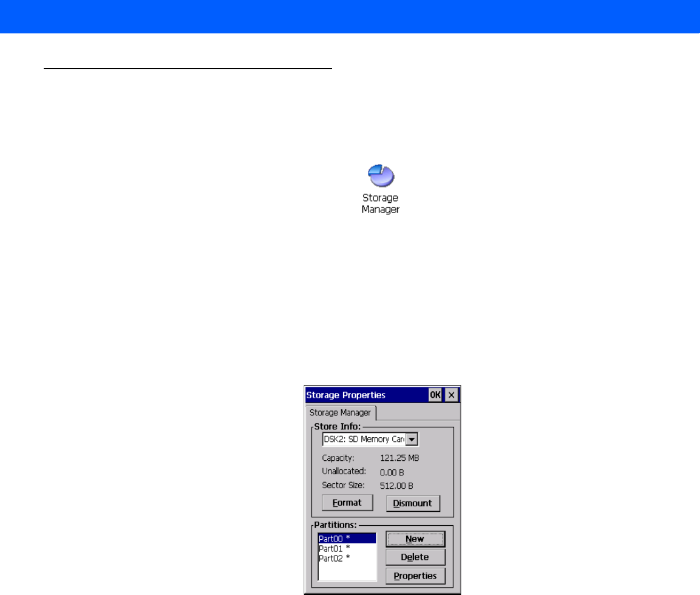Viewport: 700px width, 595px height.
Task: Select Part00 in the Partitions list
Action: coord(347,539)
